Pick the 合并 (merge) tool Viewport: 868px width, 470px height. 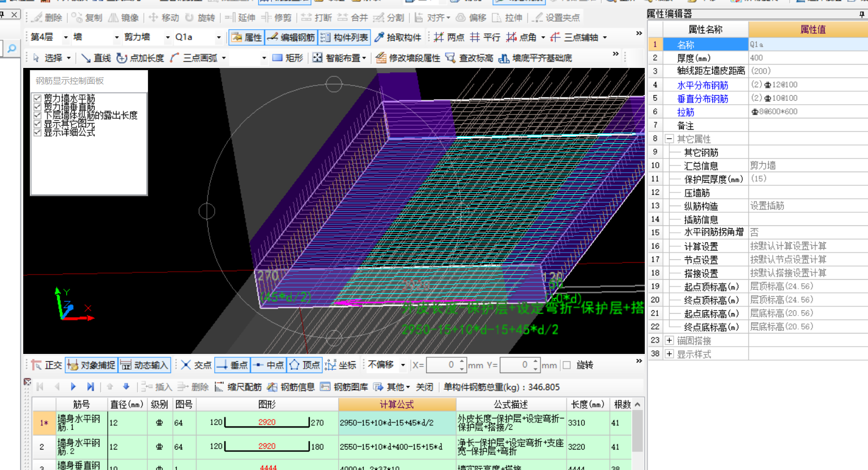[352, 18]
